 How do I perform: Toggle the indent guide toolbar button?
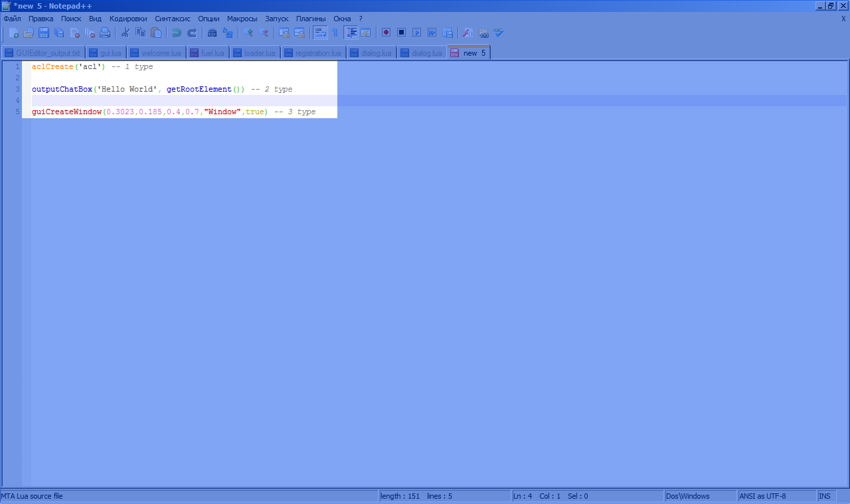point(351,33)
